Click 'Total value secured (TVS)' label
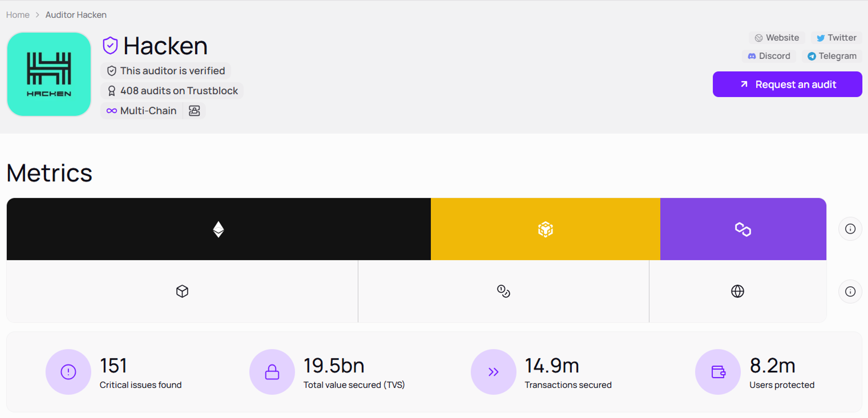This screenshot has width=868, height=418. tap(354, 385)
